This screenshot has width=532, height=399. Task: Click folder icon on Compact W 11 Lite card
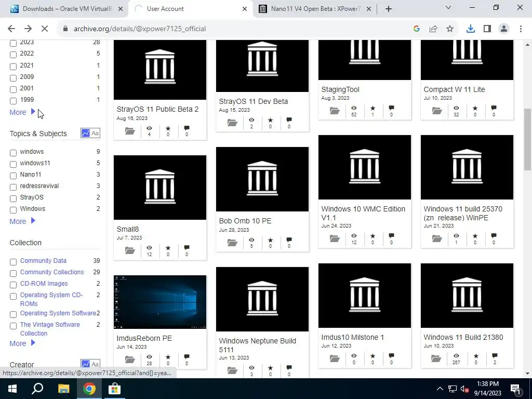coord(437,111)
